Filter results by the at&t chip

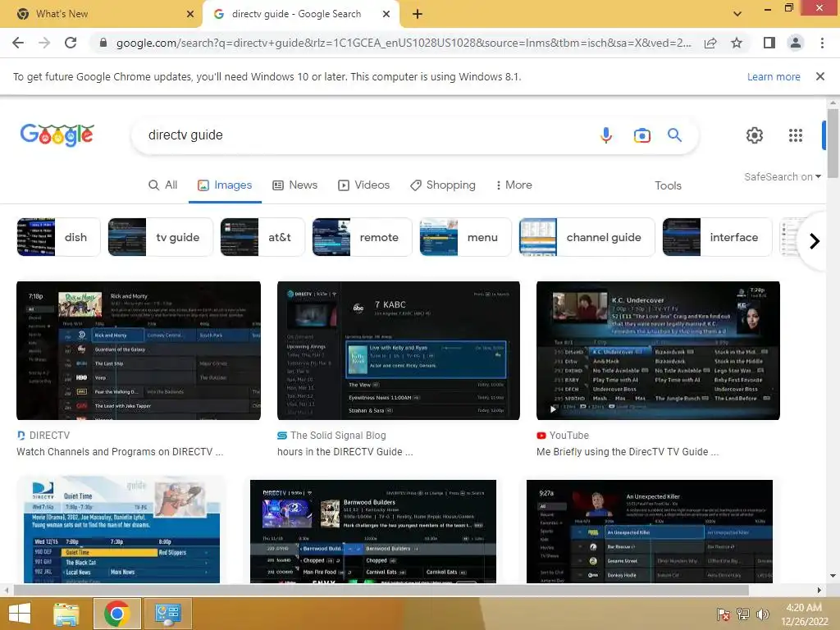click(x=262, y=237)
